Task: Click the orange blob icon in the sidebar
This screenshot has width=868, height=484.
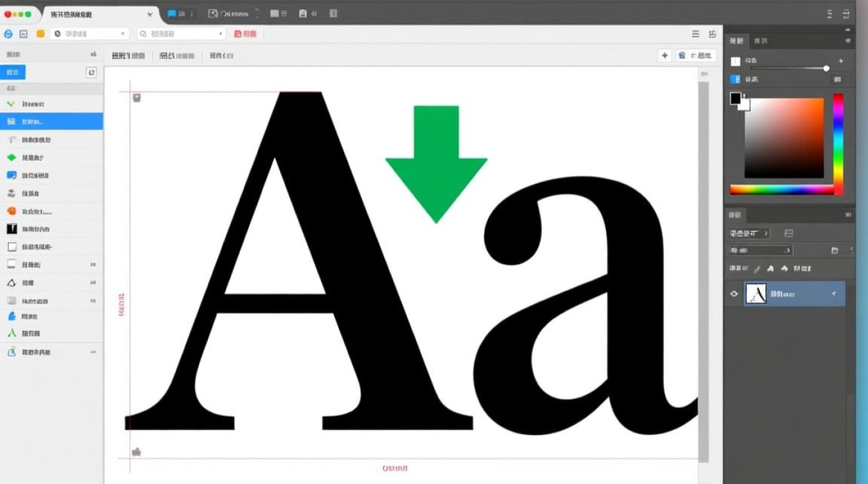Action: pyautogui.click(x=11, y=211)
